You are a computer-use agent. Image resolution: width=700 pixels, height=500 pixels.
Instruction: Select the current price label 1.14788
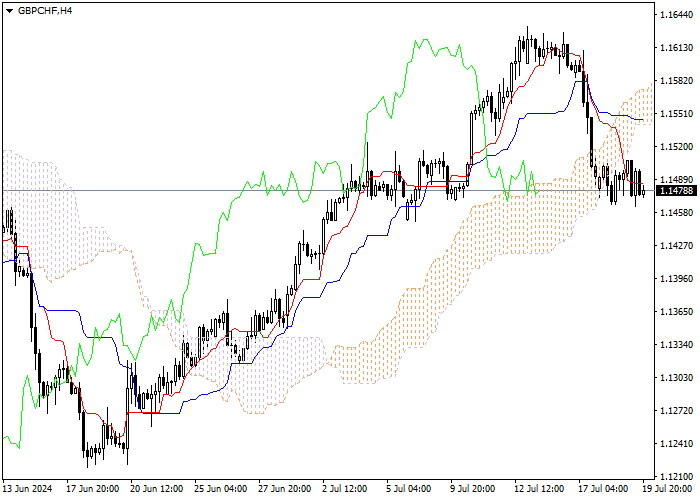(676, 191)
